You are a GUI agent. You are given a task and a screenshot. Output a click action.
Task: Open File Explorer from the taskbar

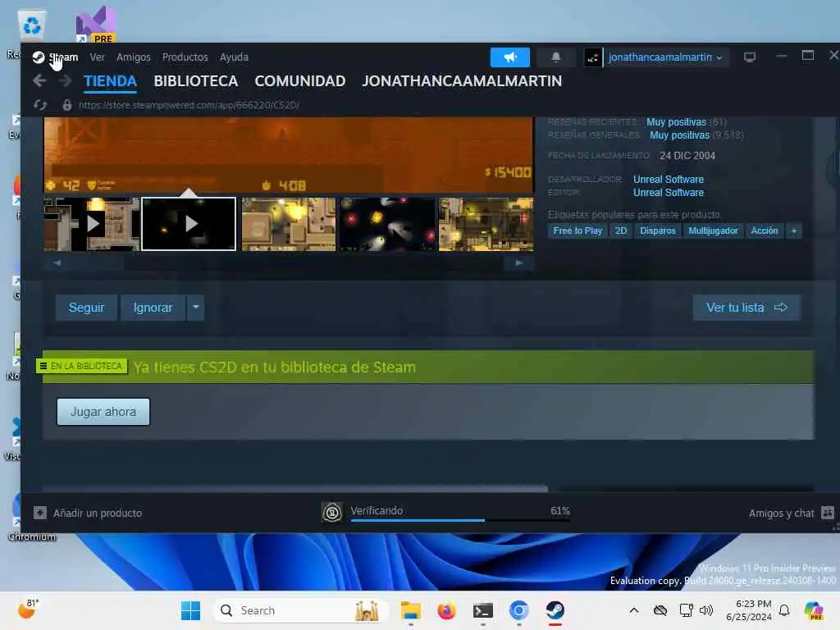pyautogui.click(x=411, y=610)
